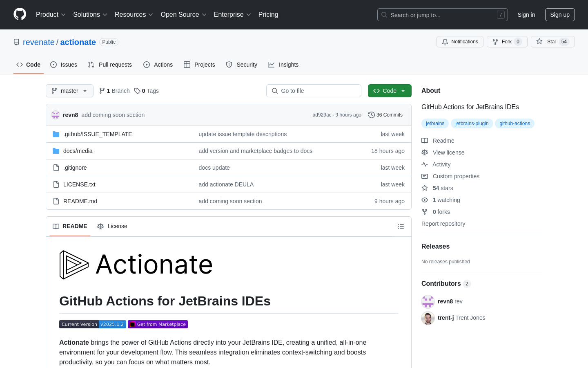The height and width of the screenshot is (368, 588).
Task: View the 36 Commits history
Action: point(385,115)
